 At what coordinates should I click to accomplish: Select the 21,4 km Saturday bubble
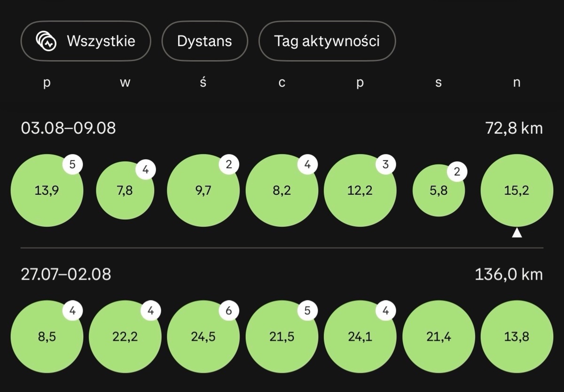point(439,337)
